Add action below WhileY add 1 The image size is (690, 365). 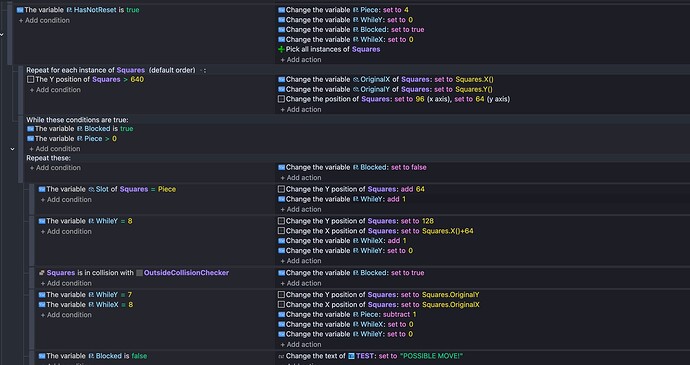point(301,209)
